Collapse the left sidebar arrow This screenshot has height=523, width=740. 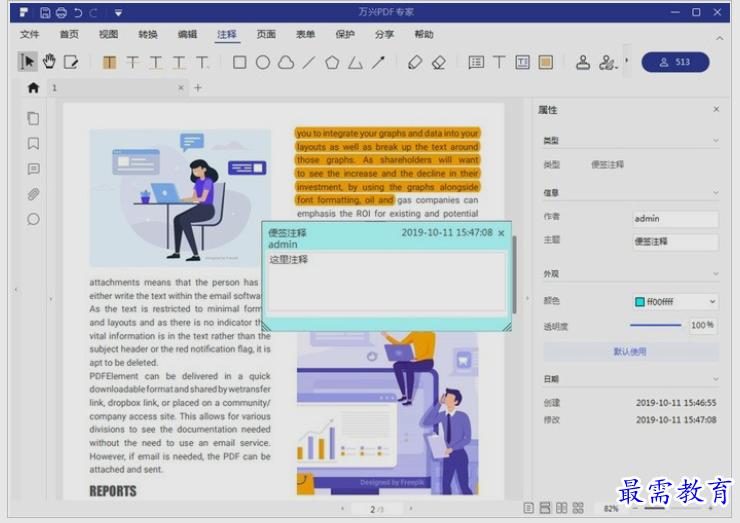16,289
